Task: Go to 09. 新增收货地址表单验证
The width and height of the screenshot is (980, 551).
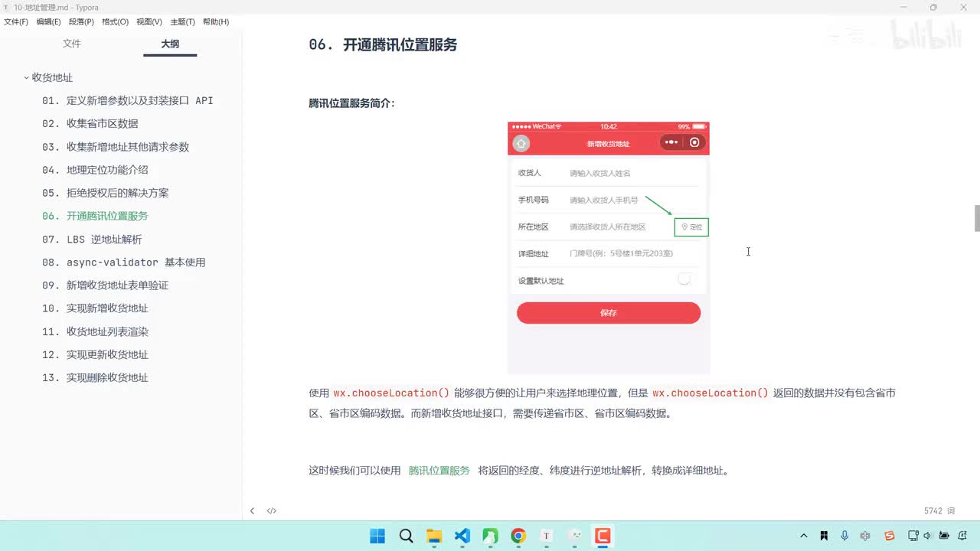Action: 106,285
